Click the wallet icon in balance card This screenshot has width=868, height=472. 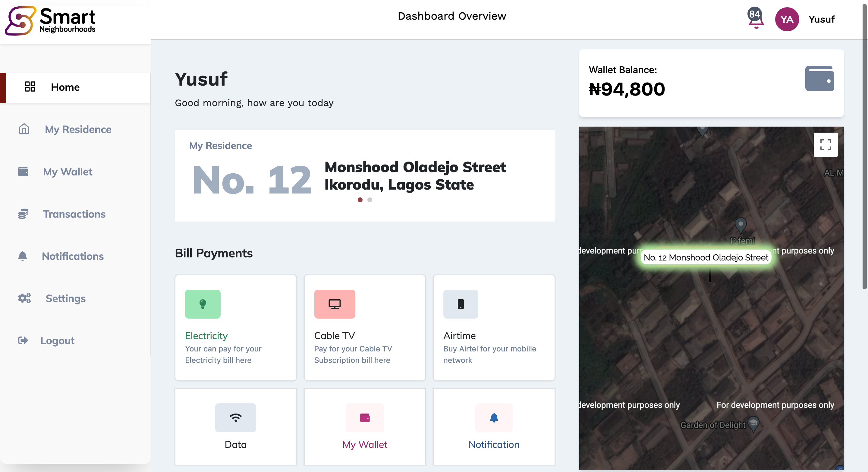click(819, 78)
